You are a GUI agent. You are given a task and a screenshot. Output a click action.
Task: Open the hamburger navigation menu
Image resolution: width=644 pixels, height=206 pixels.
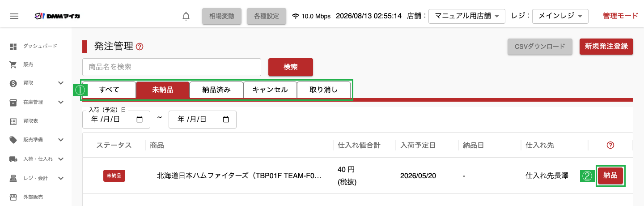coord(14,16)
